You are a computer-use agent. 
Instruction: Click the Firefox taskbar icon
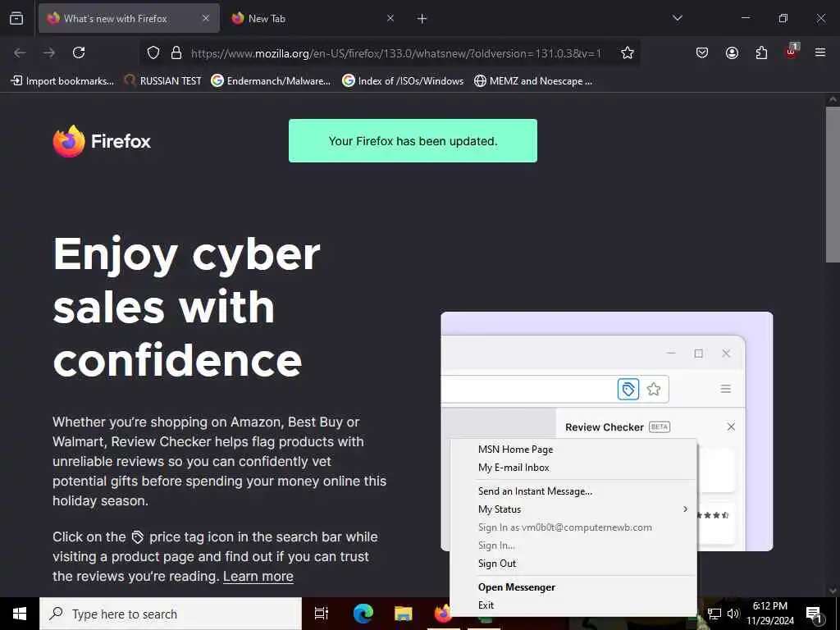coord(442,614)
